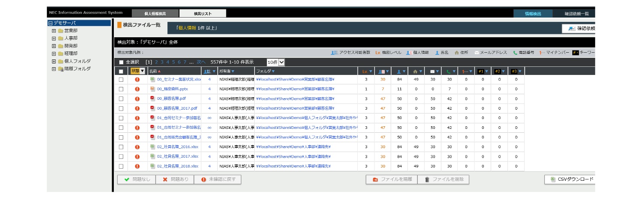Click the status alert icon for 00_機密資料.pptx
The height and width of the screenshot is (197, 644).
point(137,89)
